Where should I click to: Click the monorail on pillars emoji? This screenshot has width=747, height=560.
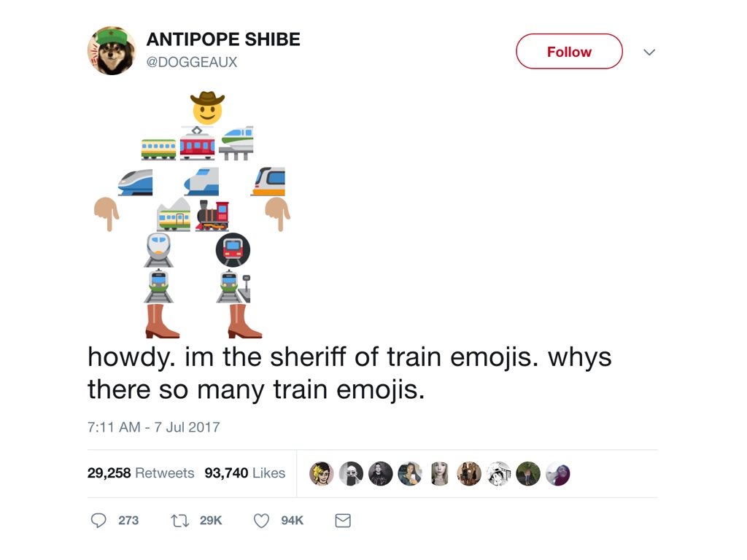(x=237, y=143)
